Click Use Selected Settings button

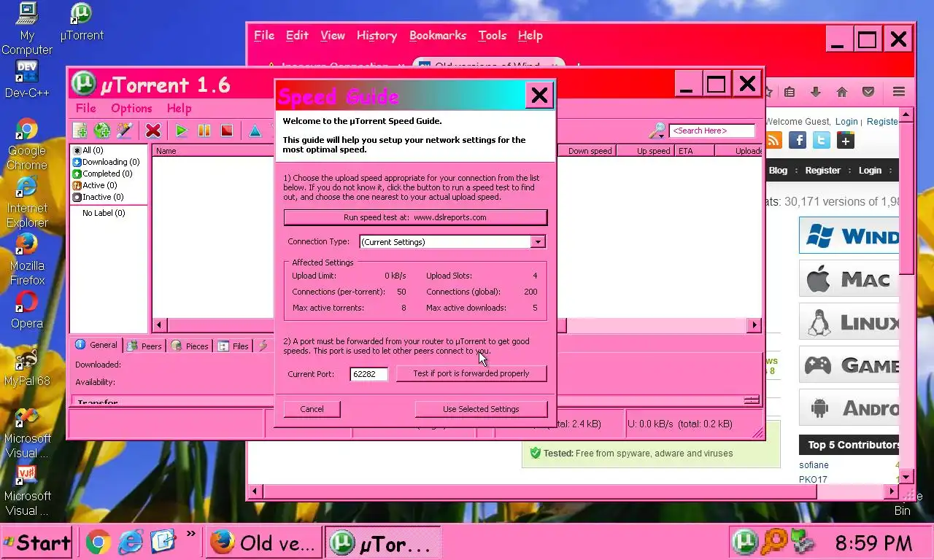click(481, 409)
